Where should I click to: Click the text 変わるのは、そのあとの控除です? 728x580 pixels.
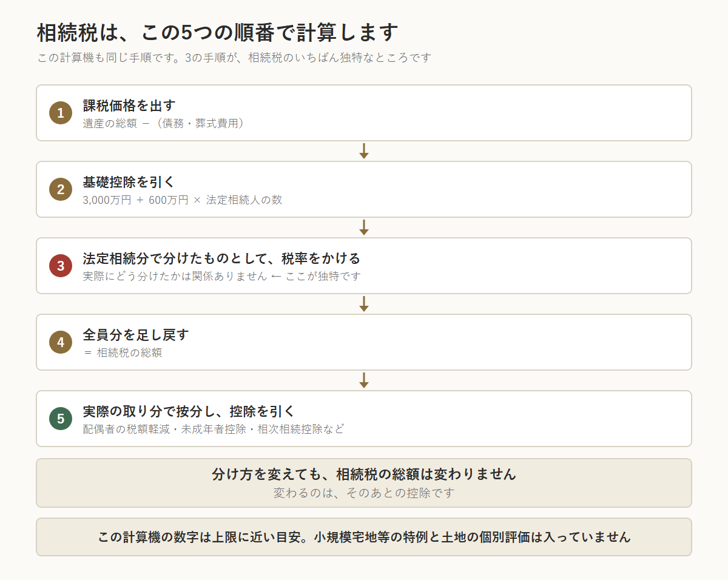tap(364, 493)
